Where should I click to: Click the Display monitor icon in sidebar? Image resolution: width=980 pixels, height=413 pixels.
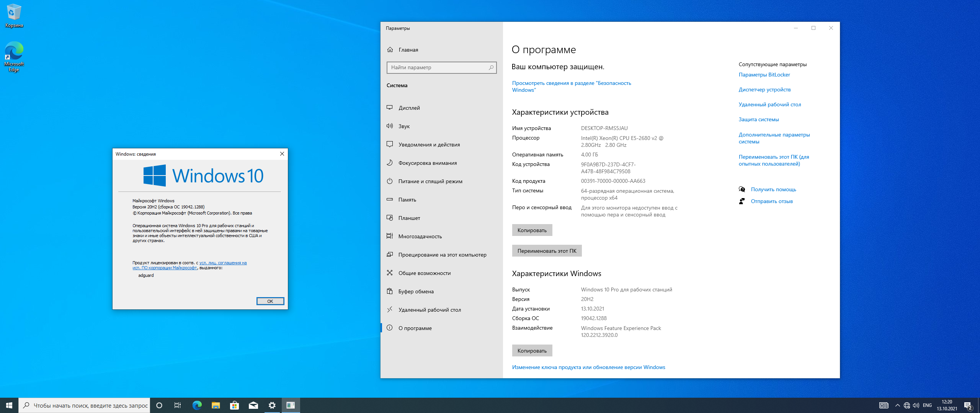tap(390, 108)
